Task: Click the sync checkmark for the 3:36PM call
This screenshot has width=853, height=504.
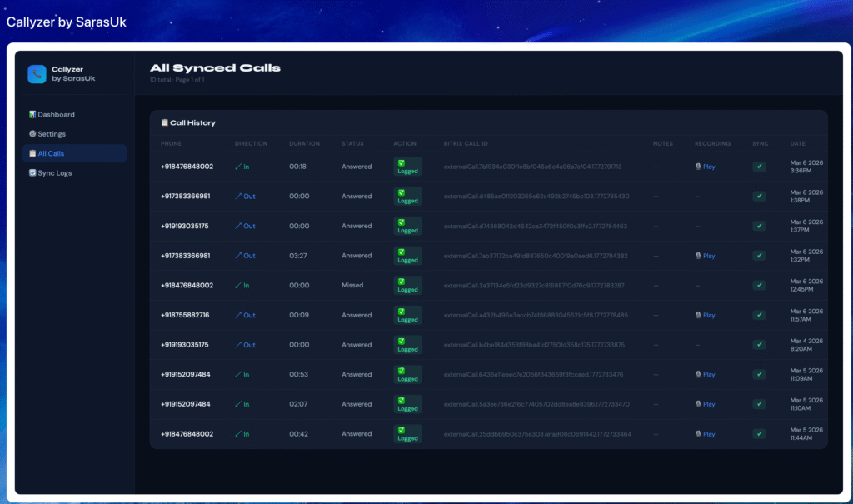Action: (759, 167)
